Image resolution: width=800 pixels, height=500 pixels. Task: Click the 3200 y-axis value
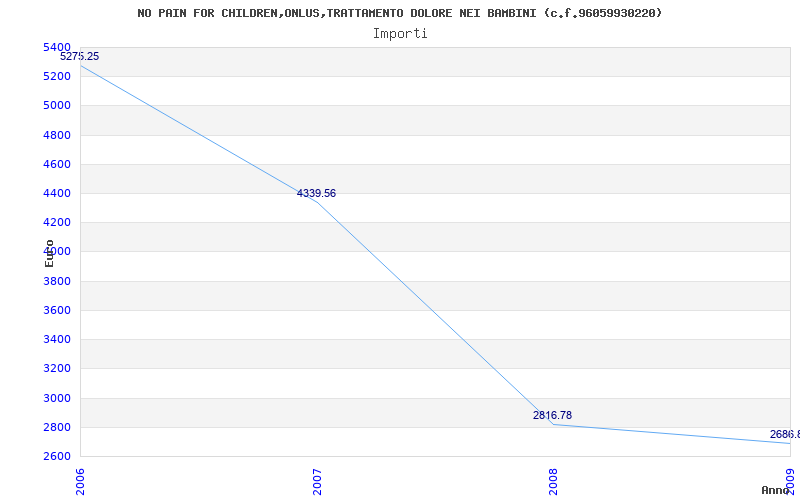(57, 368)
